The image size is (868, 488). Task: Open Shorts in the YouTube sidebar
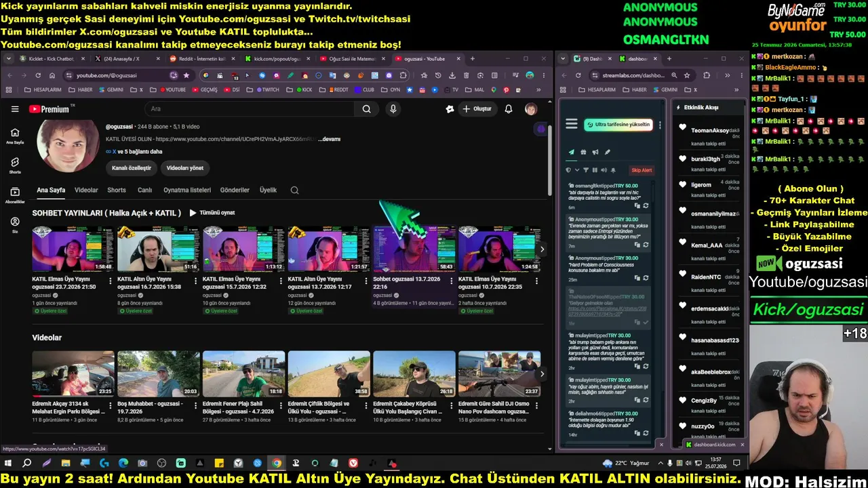(x=15, y=165)
